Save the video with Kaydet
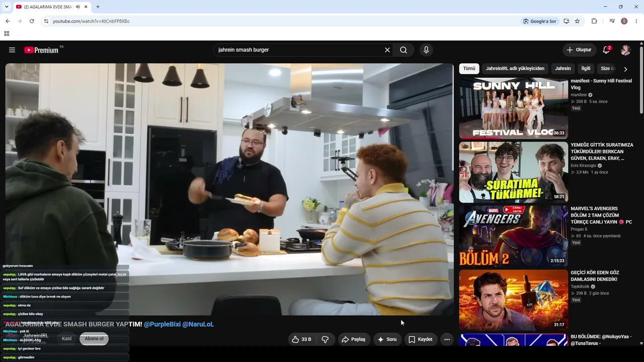Screen dimensions: 644x362 [x=421, y=339]
